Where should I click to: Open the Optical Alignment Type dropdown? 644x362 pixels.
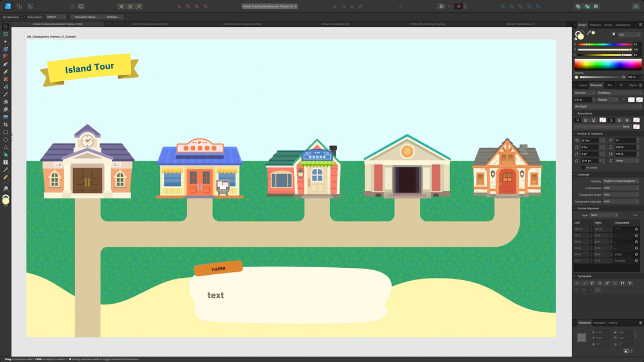coord(604,215)
